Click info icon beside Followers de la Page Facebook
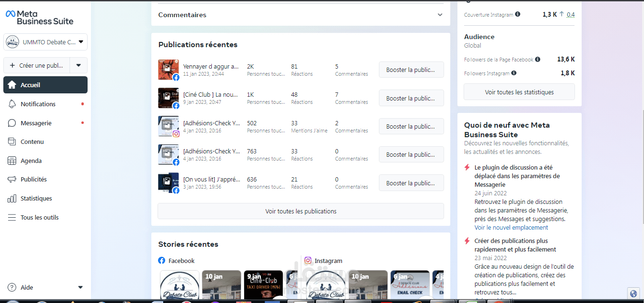 pyautogui.click(x=537, y=60)
